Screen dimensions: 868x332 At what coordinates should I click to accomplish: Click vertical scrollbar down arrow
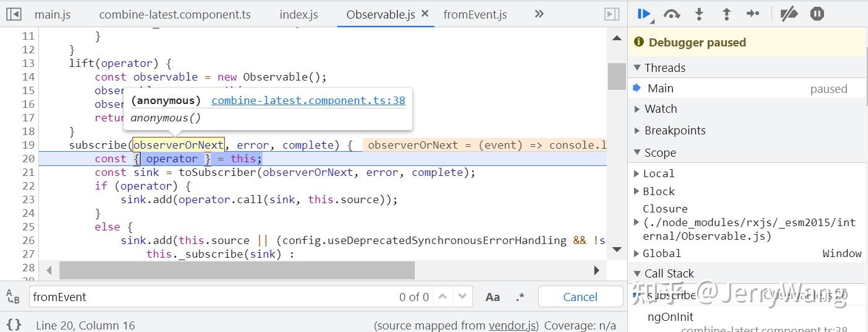[x=617, y=249]
